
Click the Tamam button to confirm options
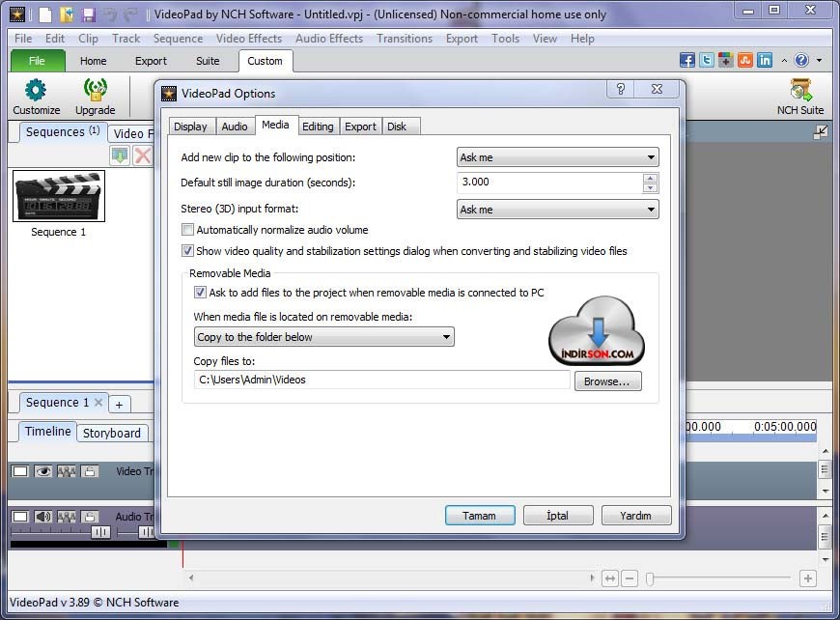pyautogui.click(x=480, y=516)
